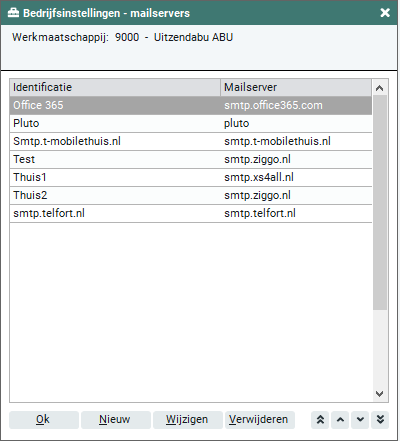
Task: Select the Thuis1 xs4all row
Action: click(x=191, y=177)
